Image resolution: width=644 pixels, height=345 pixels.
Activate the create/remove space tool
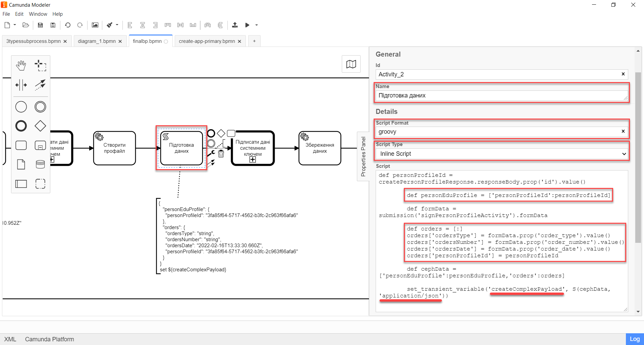pyautogui.click(x=21, y=85)
